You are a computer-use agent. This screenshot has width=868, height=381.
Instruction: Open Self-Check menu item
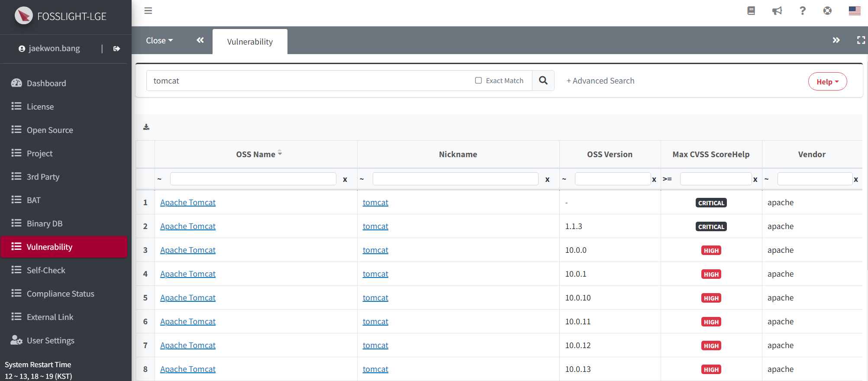(64, 270)
